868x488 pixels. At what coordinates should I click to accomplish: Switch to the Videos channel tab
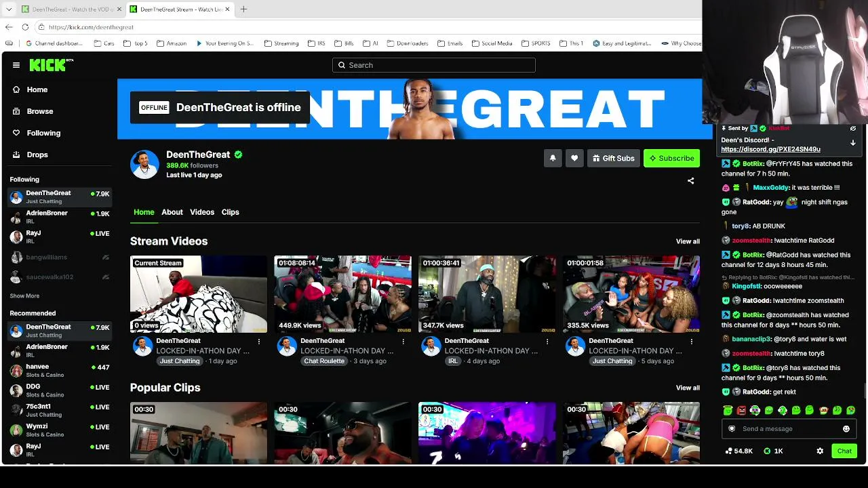pyautogui.click(x=202, y=212)
